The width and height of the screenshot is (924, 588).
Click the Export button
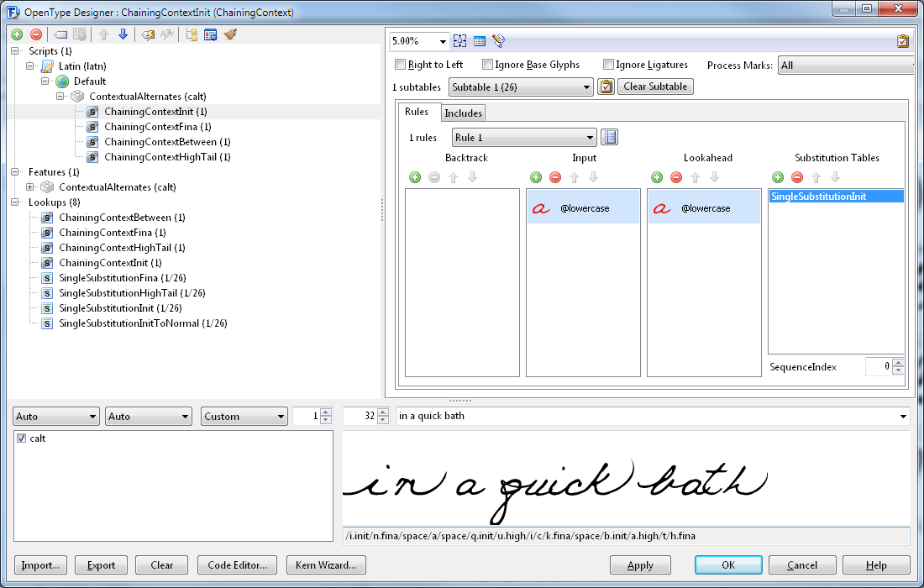coord(102,565)
